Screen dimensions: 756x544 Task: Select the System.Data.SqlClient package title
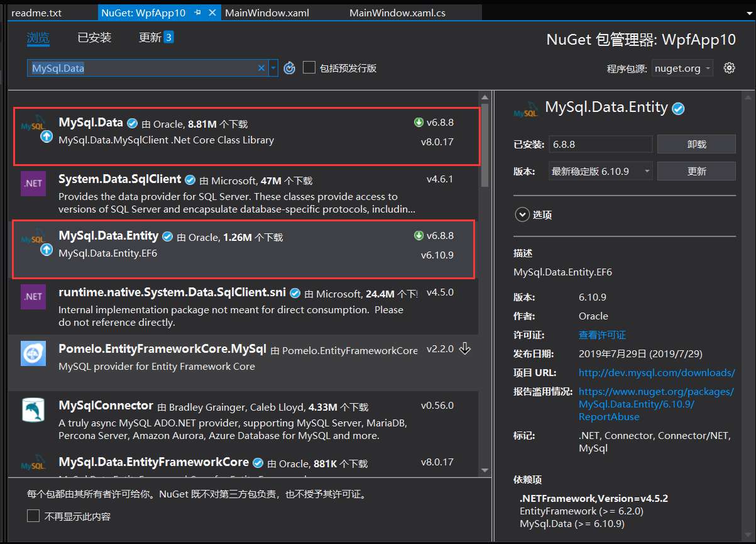click(x=120, y=179)
